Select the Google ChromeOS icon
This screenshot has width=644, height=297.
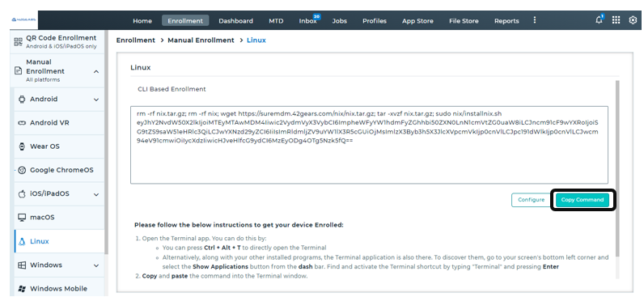22,170
